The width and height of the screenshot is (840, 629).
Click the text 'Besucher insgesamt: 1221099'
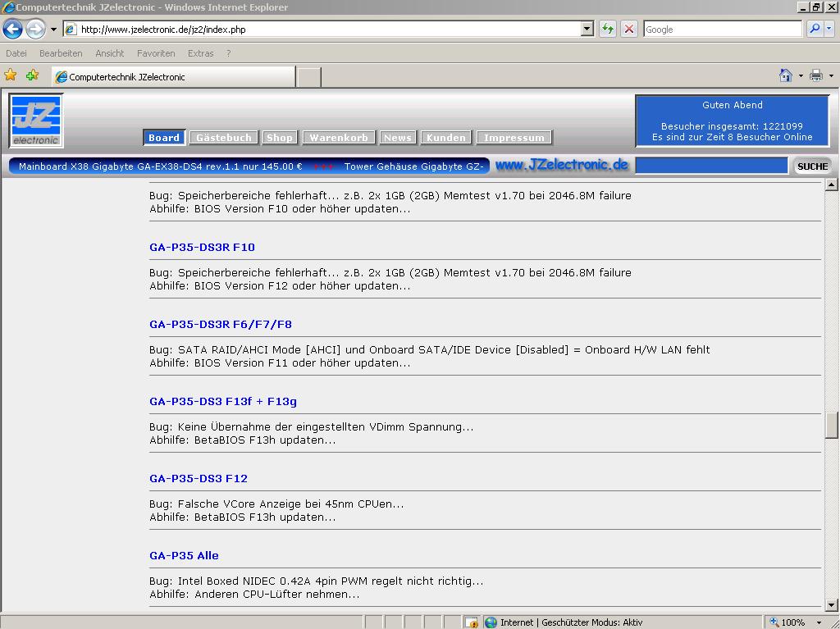tap(732, 126)
